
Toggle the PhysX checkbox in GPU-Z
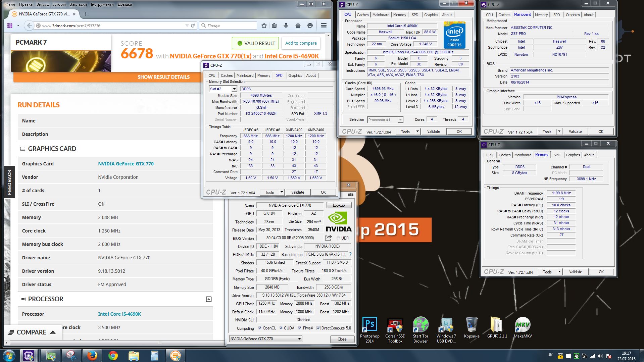[300, 328]
